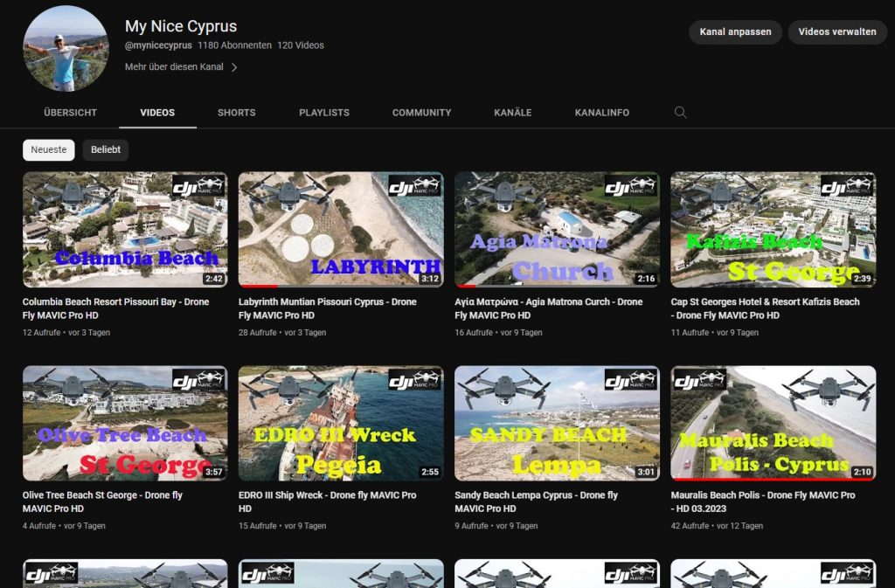Screen dimensions: 895x588
Task: Open EDRO III Ship Wreck video title
Action: coord(328,502)
